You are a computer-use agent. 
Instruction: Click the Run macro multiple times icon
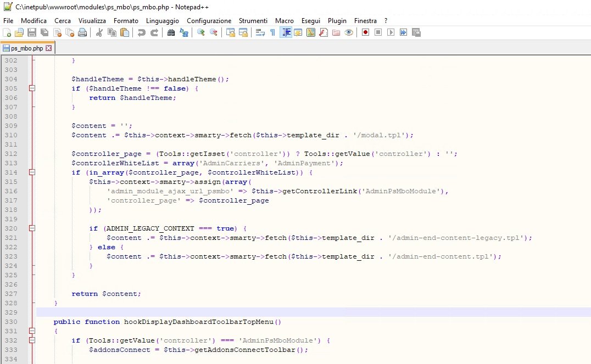(403, 33)
